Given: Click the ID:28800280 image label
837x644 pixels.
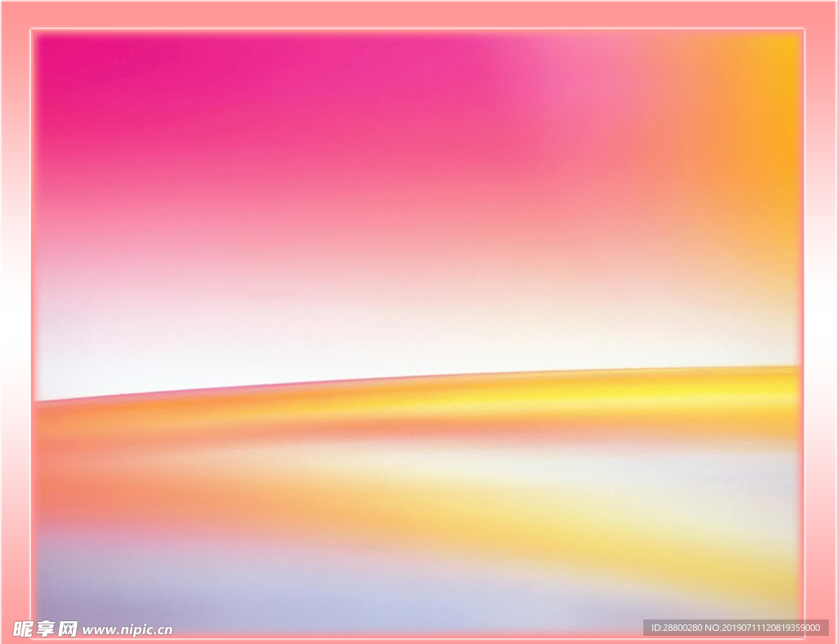Looking at the screenshot, I should click(676, 628).
